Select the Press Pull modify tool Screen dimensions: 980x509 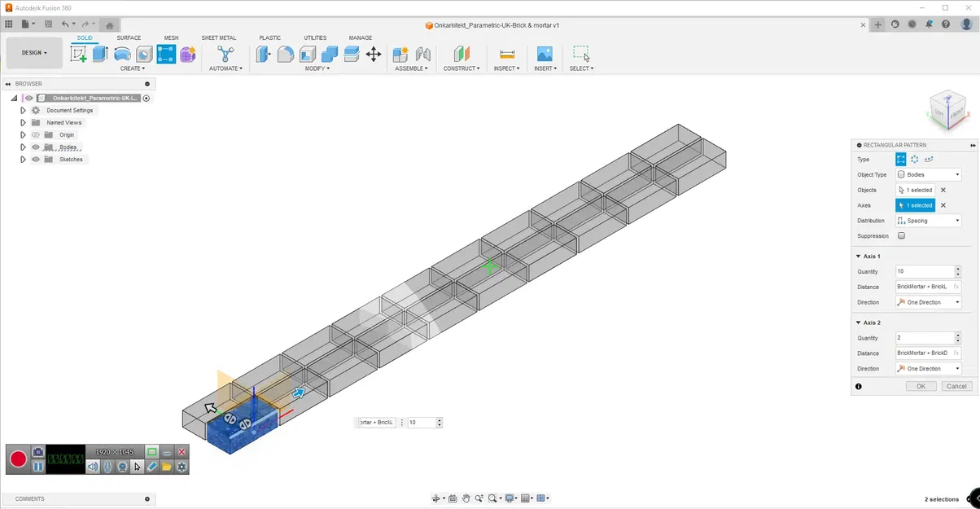[263, 54]
